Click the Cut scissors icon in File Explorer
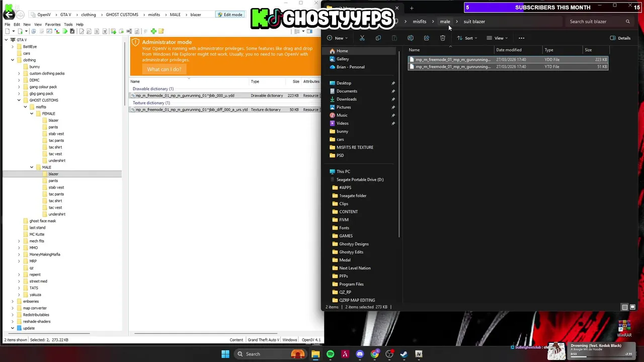644x362 pixels. click(362, 38)
